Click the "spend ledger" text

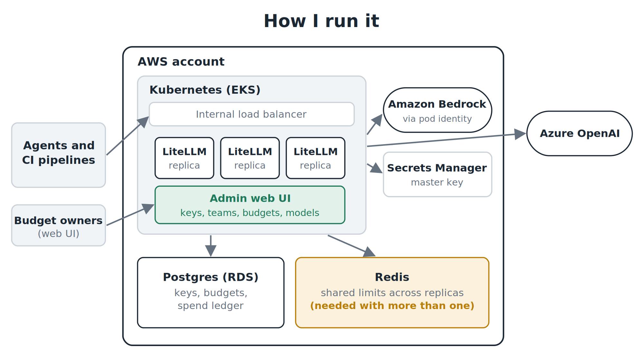click(211, 305)
